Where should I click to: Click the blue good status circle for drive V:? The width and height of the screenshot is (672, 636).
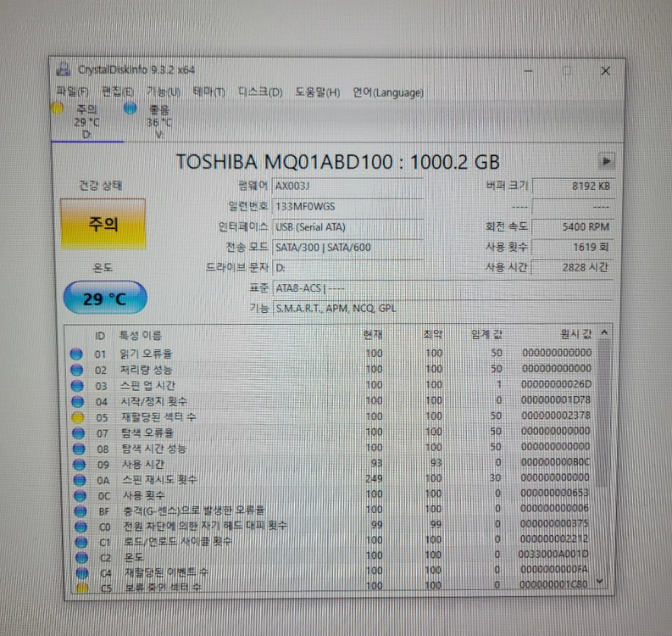tap(131, 109)
